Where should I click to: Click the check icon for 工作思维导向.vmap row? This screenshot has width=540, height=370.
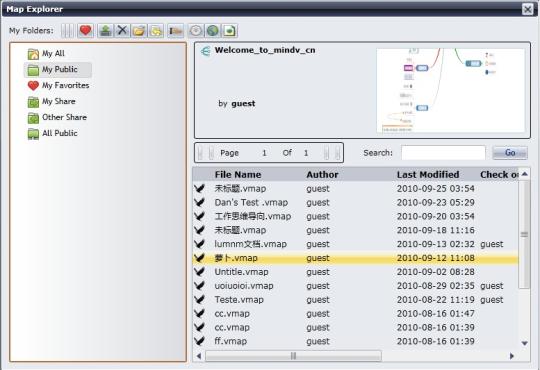coord(199,216)
